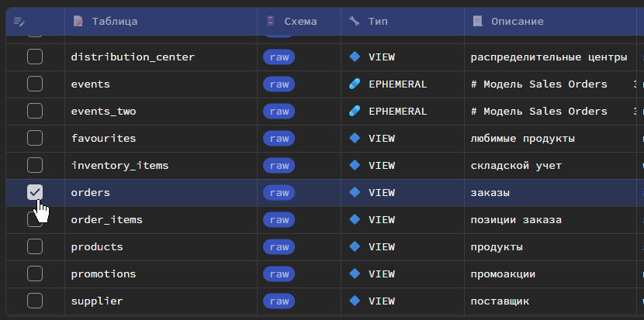This screenshot has height=320, width=644.
Task: Click the Описание column header icon
Action: coord(477,21)
